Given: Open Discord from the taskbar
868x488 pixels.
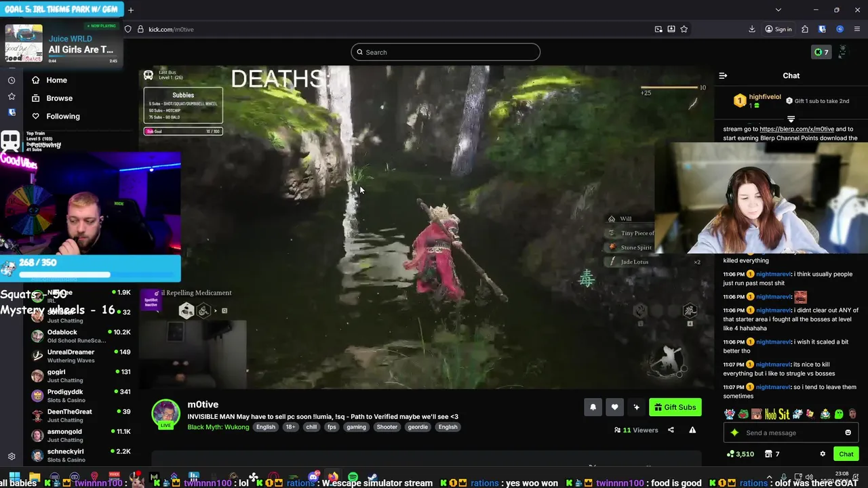Looking at the screenshot, I should pyautogui.click(x=314, y=478).
